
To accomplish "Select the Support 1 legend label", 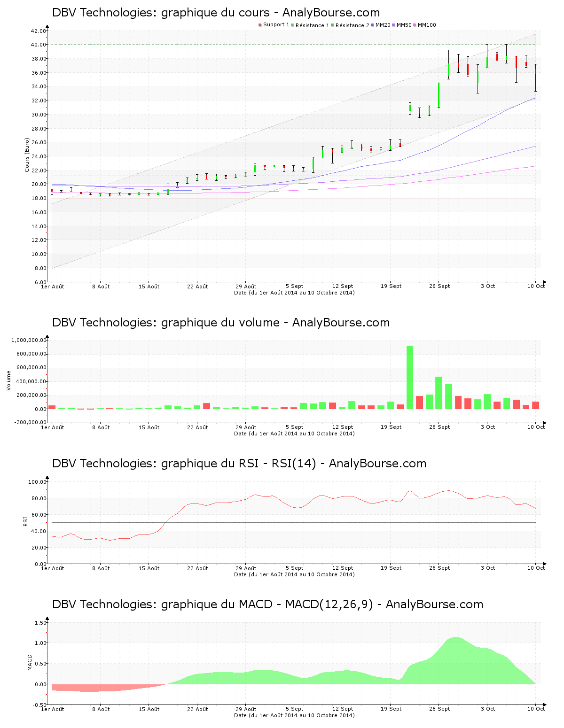I will 276,25.
